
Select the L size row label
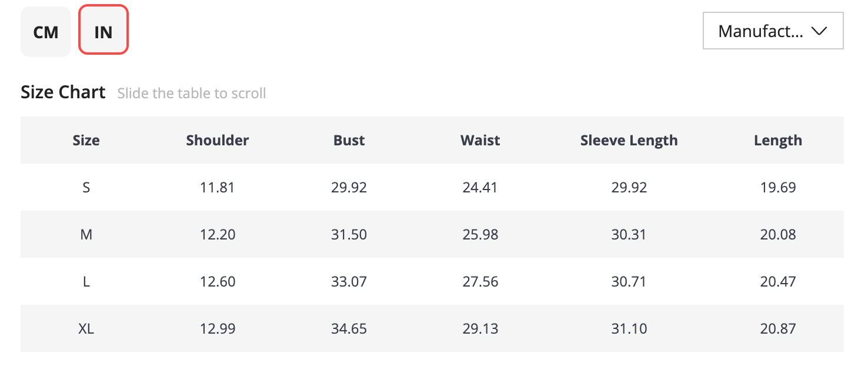point(86,281)
